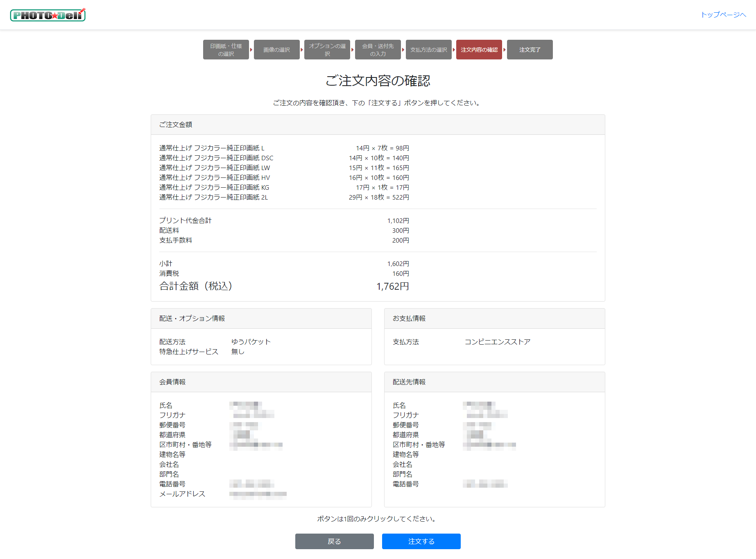This screenshot has width=756, height=559.
Task: Click the PHOTO Deli logo
Action: click(48, 15)
